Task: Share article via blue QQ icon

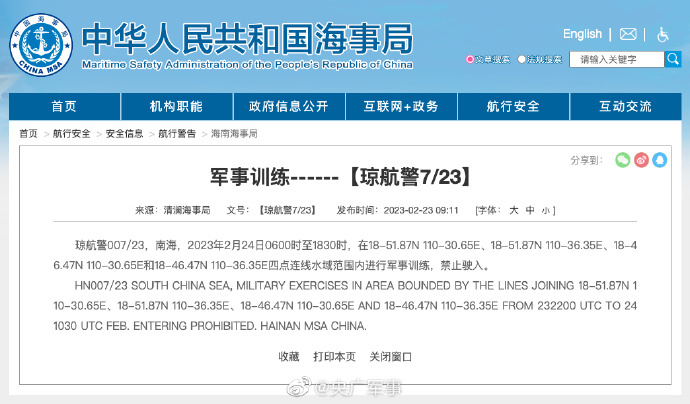Action: 661,160
